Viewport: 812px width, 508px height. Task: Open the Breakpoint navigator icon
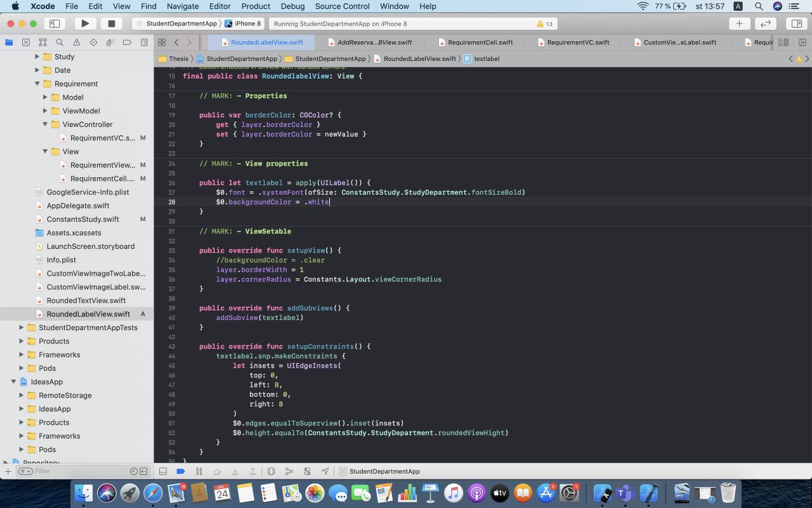pyautogui.click(x=128, y=43)
